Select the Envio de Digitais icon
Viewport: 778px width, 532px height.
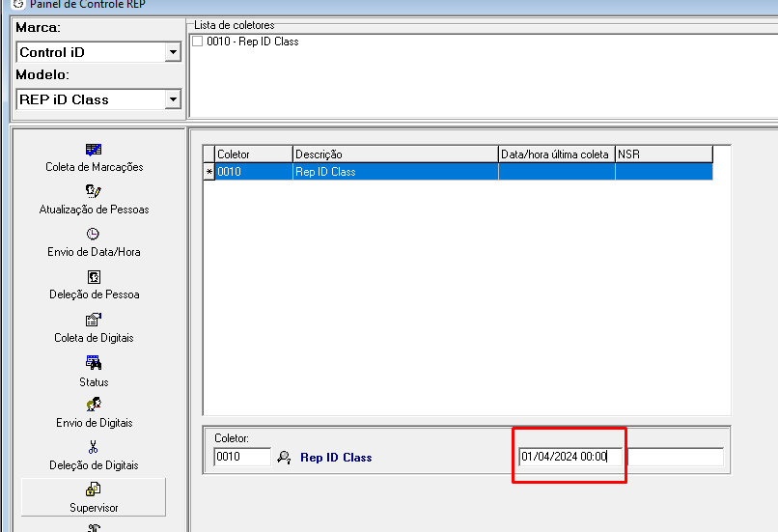click(x=94, y=405)
